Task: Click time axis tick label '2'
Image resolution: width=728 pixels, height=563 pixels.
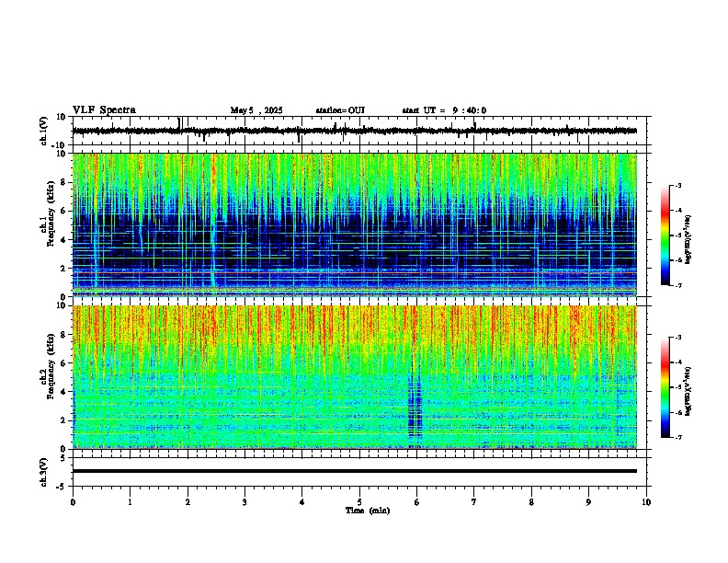Action: (x=188, y=502)
